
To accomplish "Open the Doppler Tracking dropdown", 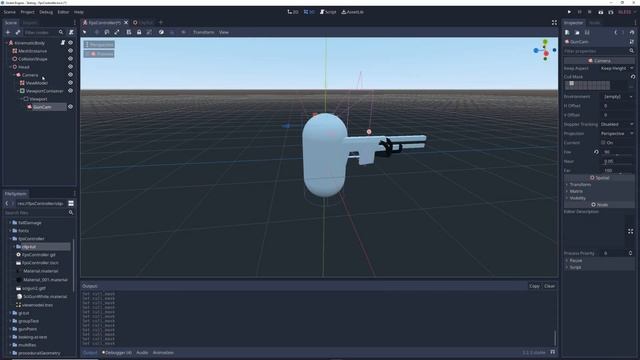I will click(x=617, y=124).
